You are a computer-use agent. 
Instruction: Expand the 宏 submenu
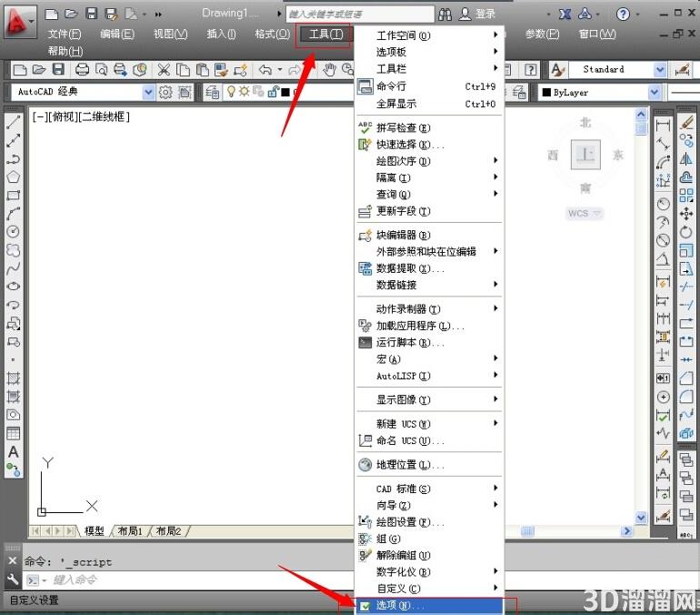click(429, 359)
